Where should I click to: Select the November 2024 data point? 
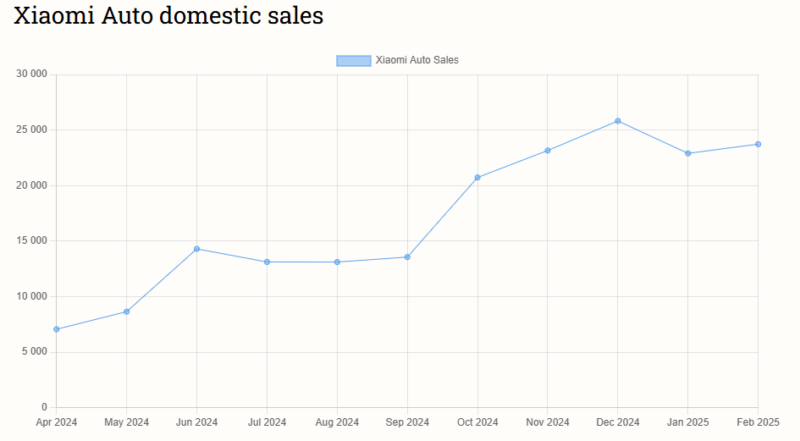click(x=548, y=151)
